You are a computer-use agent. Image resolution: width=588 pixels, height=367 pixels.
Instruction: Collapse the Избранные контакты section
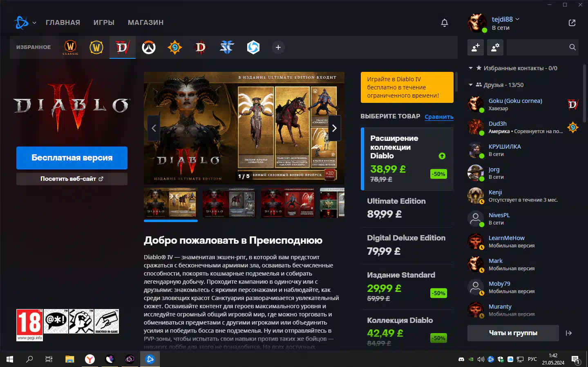click(x=471, y=68)
